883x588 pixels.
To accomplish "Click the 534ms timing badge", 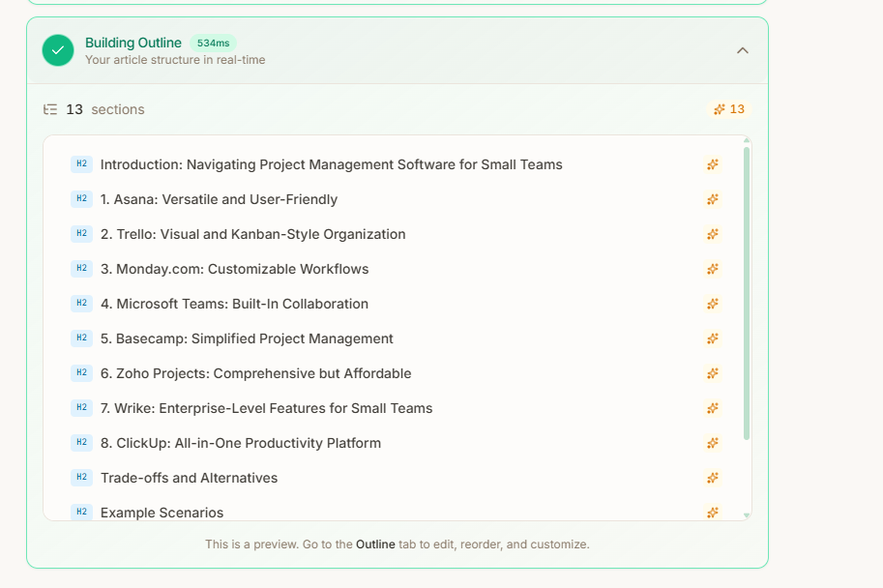I will coord(212,43).
